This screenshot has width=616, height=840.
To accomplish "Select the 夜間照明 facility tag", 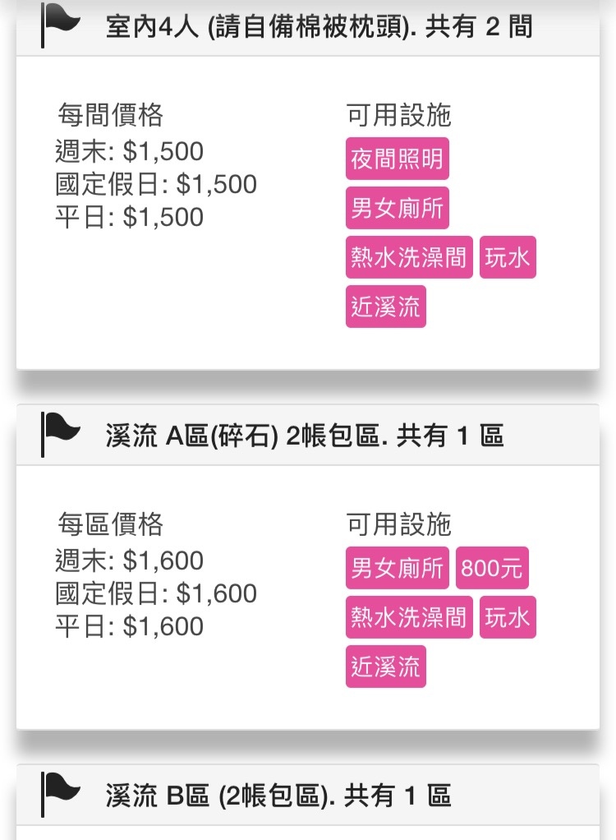I will tap(397, 159).
